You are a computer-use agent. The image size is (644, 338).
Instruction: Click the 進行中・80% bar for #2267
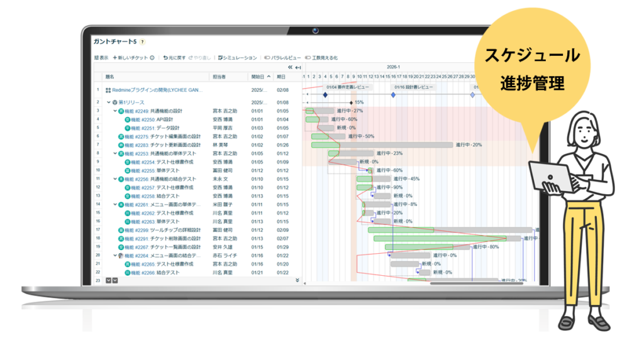(x=427, y=247)
